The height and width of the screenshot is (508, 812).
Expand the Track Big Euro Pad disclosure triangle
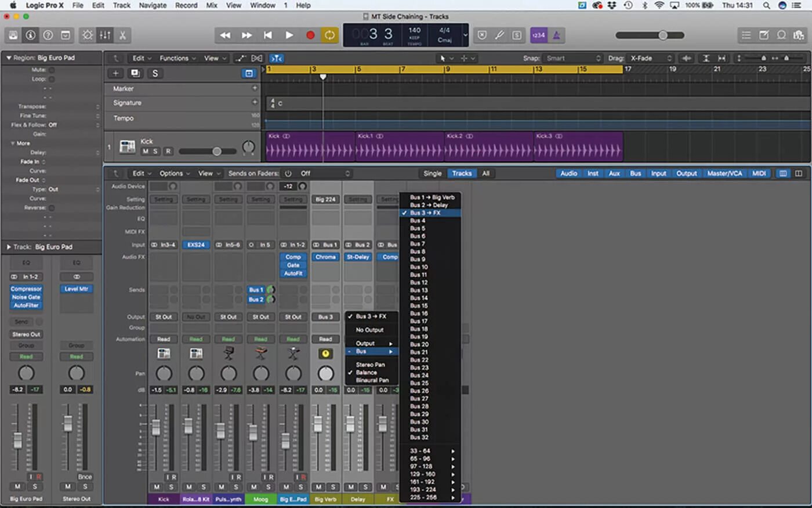point(9,247)
